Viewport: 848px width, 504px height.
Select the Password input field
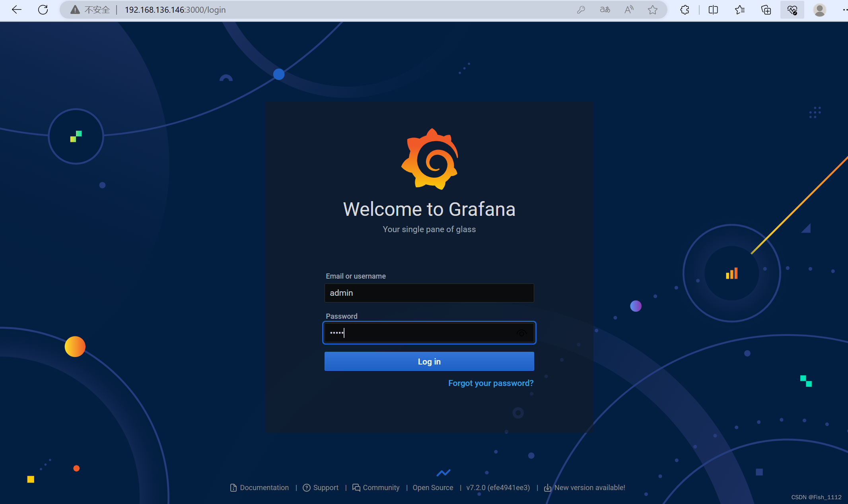tap(429, 332)
